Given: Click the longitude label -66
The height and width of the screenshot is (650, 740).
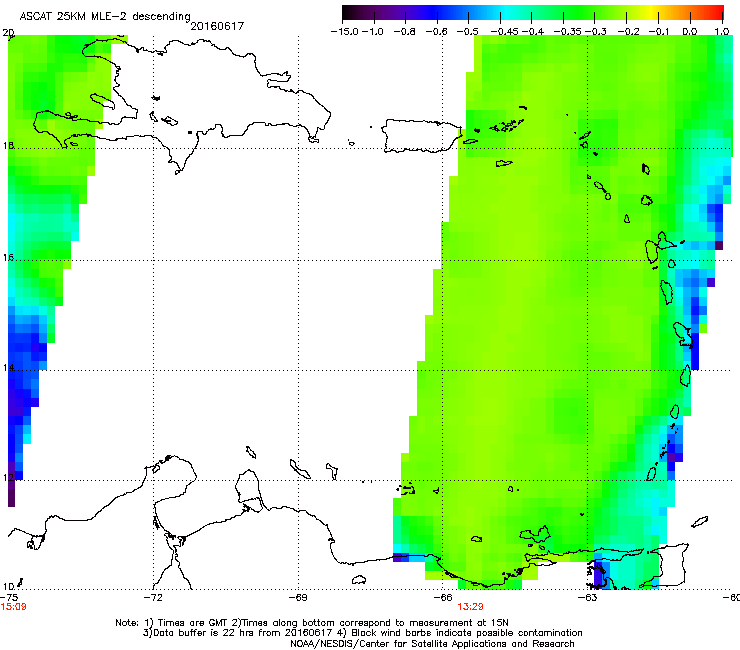Looking at the screenshot, I should pos(443,597).
